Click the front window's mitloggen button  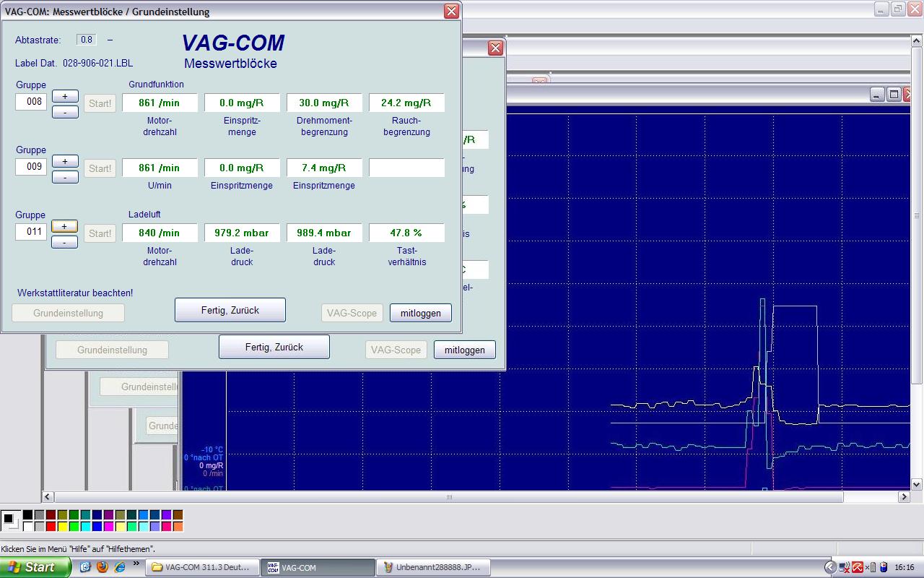pos(420,313)
